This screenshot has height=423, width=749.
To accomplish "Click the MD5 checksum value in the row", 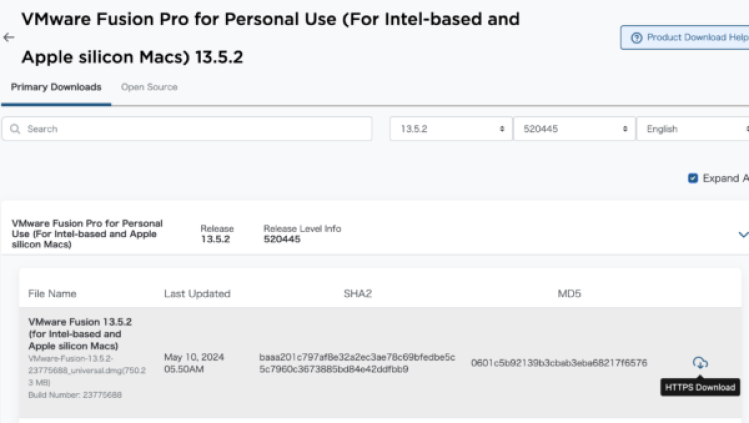I will [x=559, y=362].
